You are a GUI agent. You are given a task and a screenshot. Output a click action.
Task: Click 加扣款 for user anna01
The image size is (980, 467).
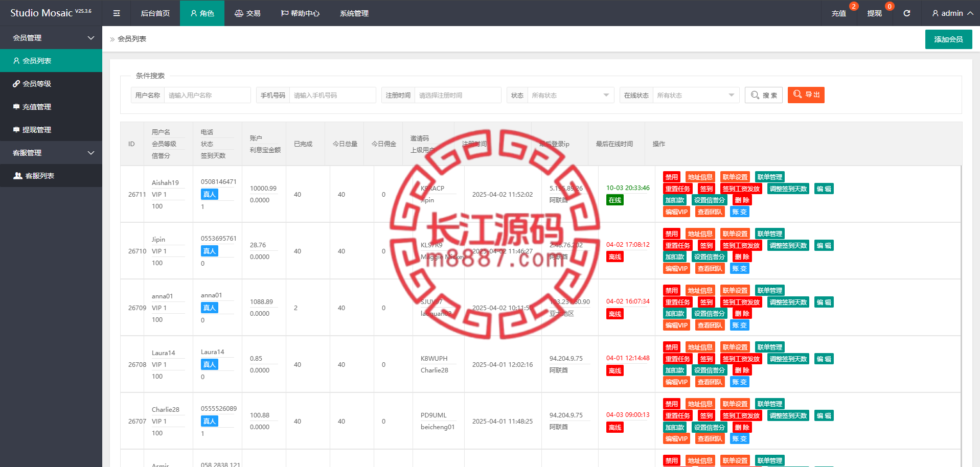click(x=674, y=314)
